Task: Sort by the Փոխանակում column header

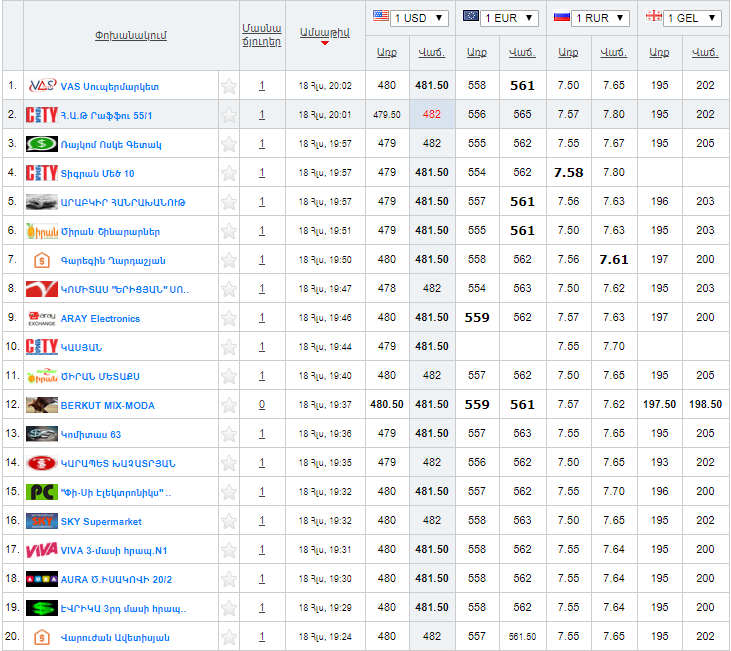Action: [131, 35]
